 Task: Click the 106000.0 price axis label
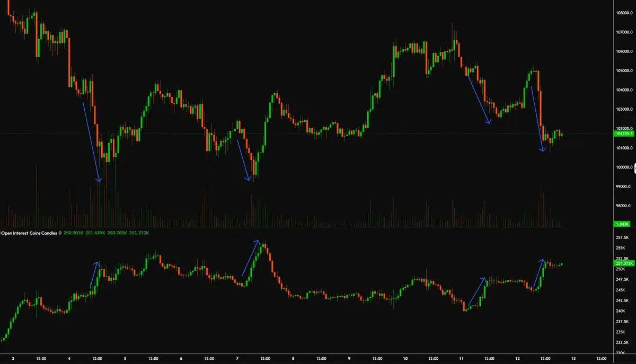click(x=624, y=51)
